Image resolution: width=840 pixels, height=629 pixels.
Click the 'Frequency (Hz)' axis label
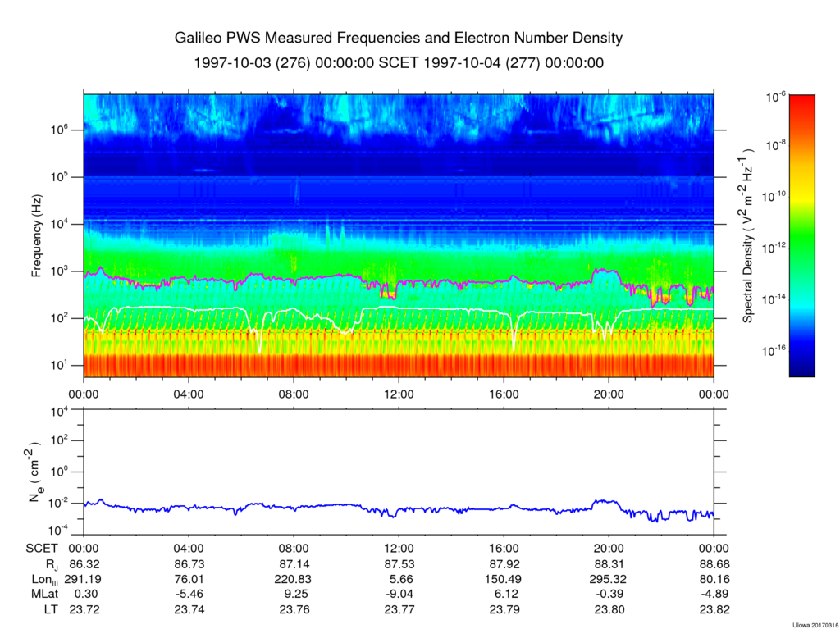click(x=36, y=235)
